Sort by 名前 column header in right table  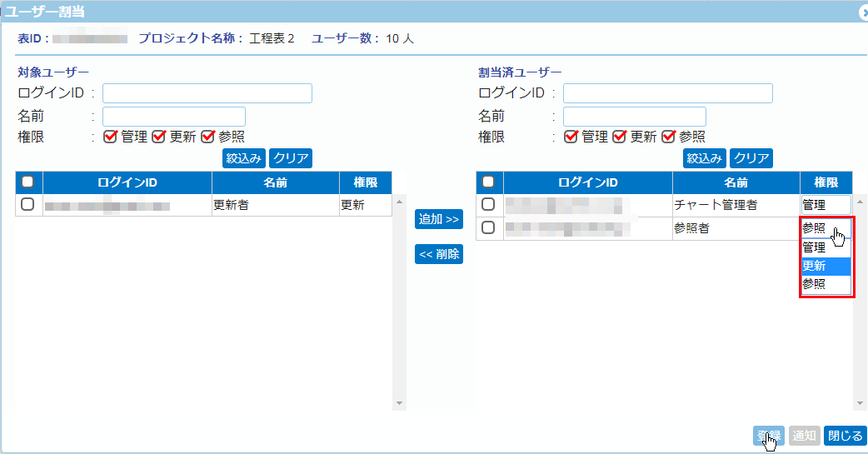click(x=736, y=182)
